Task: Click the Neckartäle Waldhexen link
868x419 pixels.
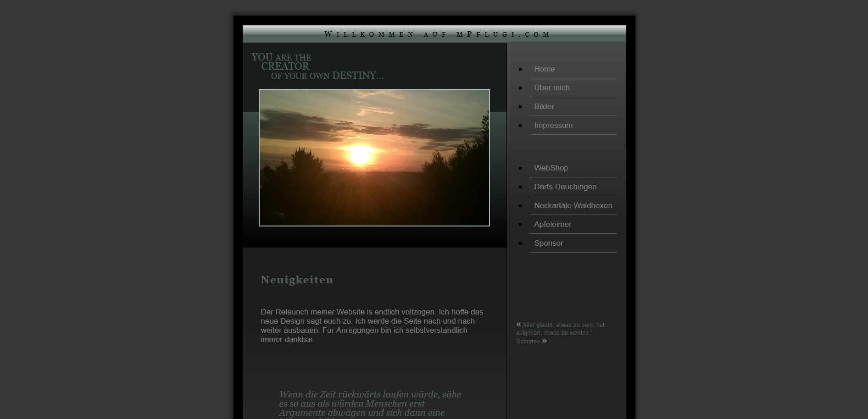Action: pos(573,205)
